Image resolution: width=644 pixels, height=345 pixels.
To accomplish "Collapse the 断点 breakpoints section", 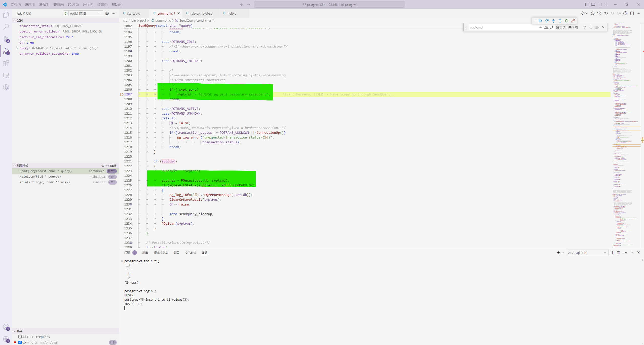I will [x=15, y=331].
